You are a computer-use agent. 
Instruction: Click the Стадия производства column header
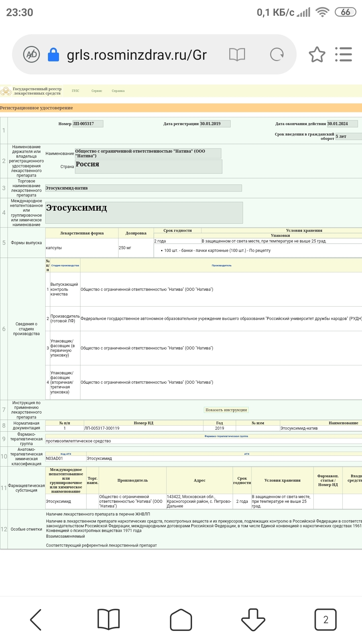[x=65, y=265]
